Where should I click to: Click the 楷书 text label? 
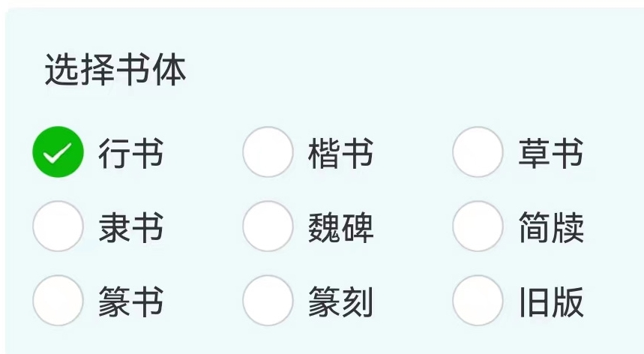pos(340,154)
